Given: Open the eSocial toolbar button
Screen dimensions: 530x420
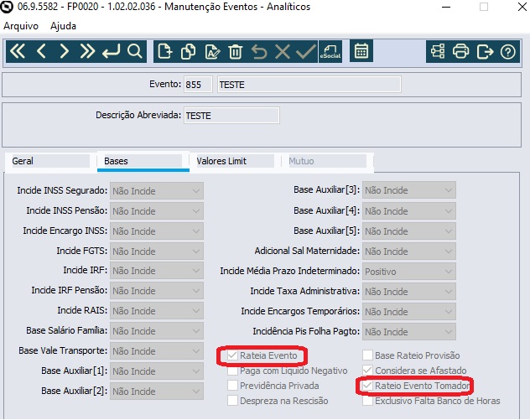Looking at the screenshot, I should (330, 52).
